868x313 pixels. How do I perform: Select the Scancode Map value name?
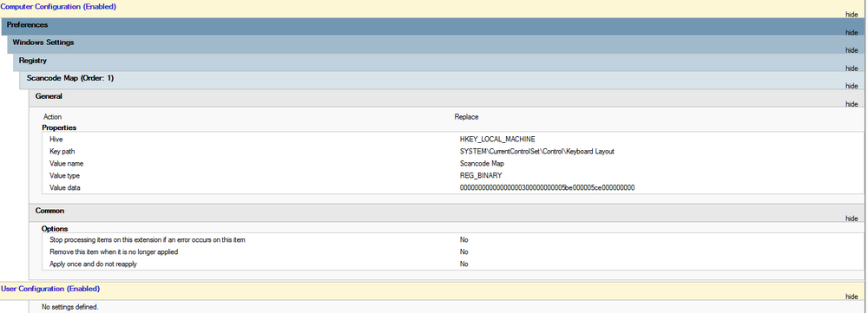tap(482, 164)
